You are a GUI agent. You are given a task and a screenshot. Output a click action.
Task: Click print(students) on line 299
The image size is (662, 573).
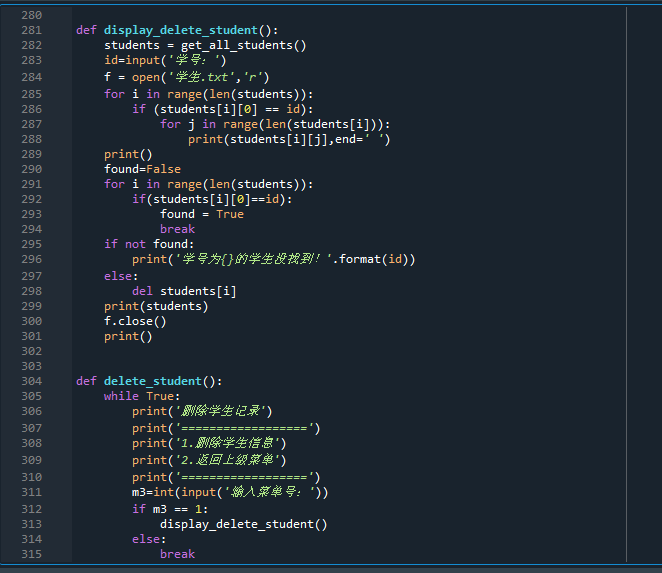(156, 306)
